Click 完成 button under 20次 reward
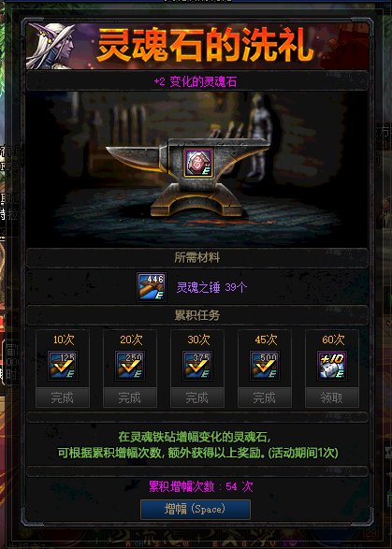Screen dimensions: 392x549 tap(130, 397)
